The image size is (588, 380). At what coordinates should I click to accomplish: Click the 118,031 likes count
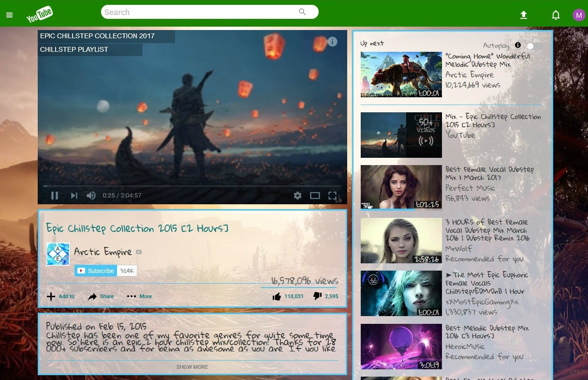[294, 296]
